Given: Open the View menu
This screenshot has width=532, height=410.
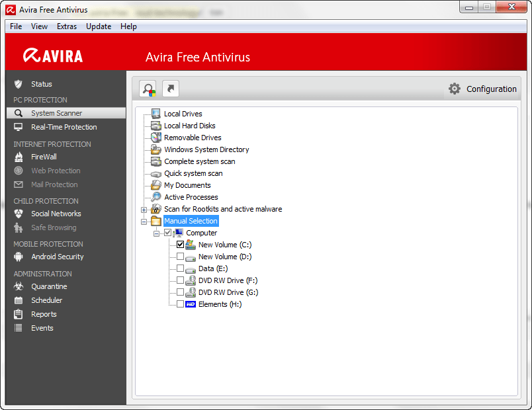Looking at the screenshot, I should point(39,26).
